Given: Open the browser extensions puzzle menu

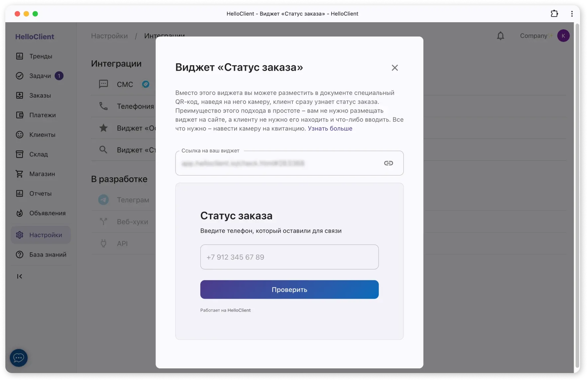Looking at the screenshot, I should 554,14.
